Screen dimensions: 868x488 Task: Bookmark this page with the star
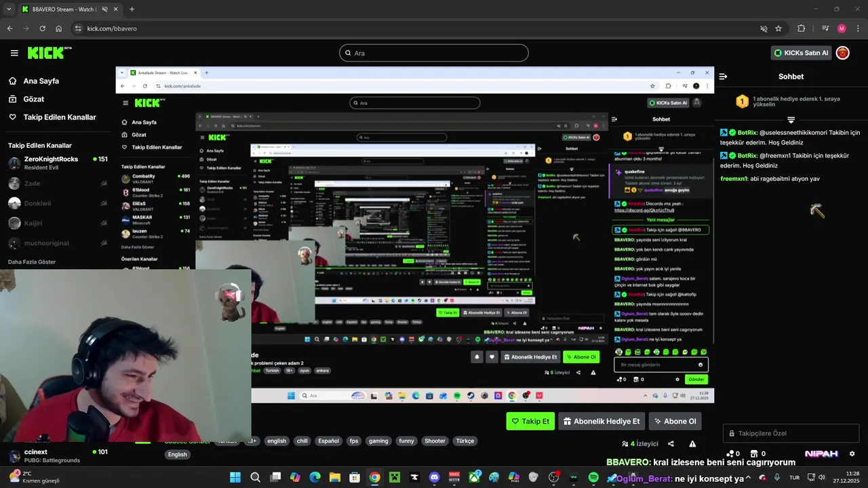coord(778,28)
